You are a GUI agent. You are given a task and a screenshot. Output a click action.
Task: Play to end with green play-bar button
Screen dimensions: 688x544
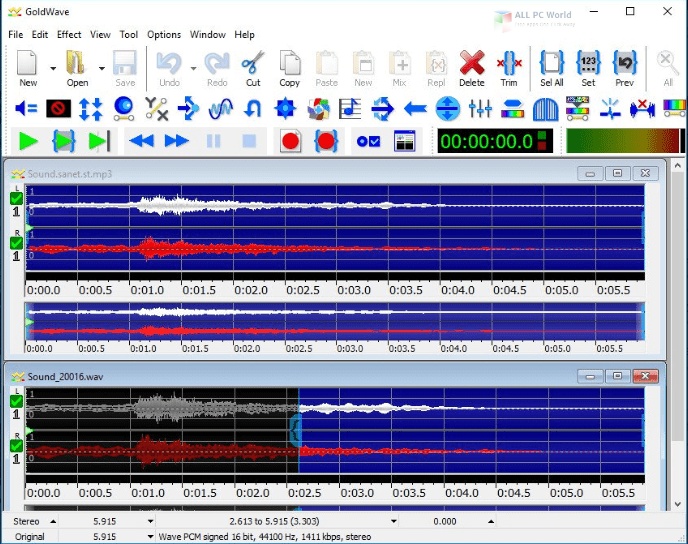tap(99, 141)
